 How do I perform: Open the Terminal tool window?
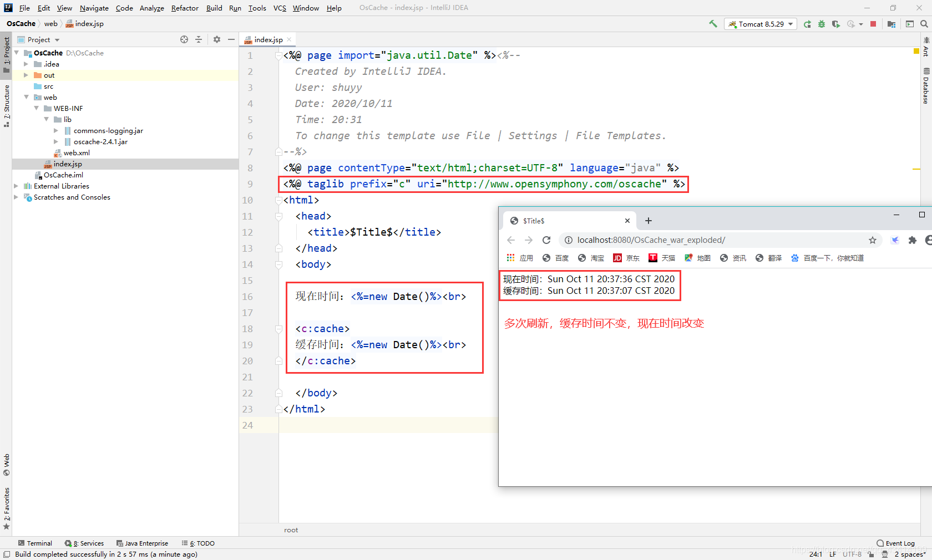tap(35, 543)
